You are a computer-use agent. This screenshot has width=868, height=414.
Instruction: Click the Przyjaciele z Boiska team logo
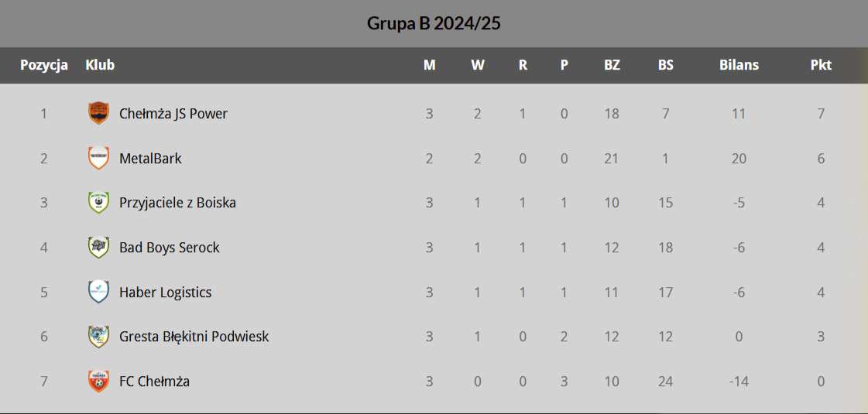98,203
